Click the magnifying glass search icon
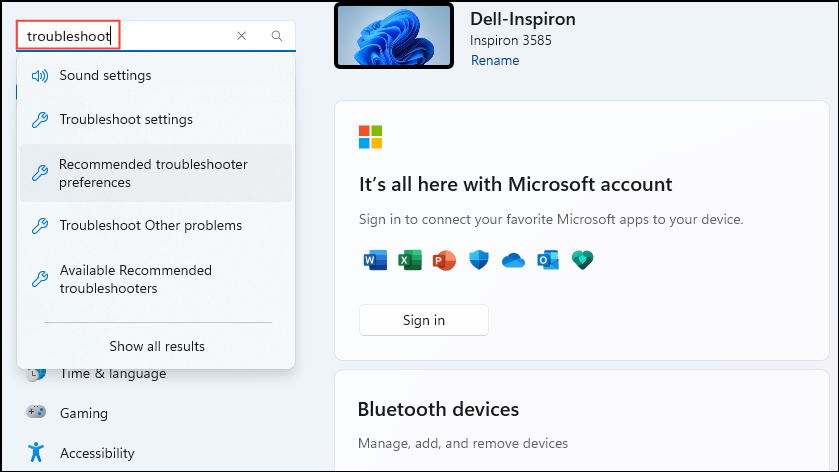The width and height of the screenshot is (839, 472). 277,36
